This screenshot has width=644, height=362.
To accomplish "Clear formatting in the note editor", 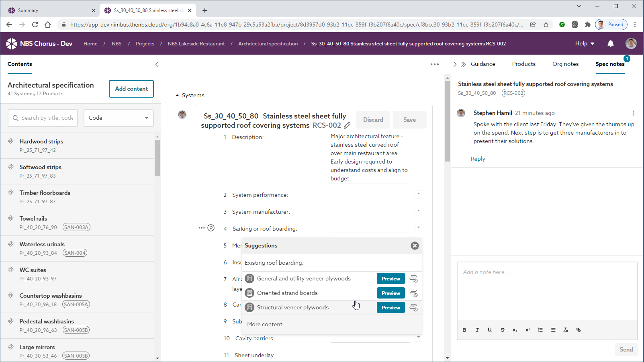I will click(x=566, y=330).
